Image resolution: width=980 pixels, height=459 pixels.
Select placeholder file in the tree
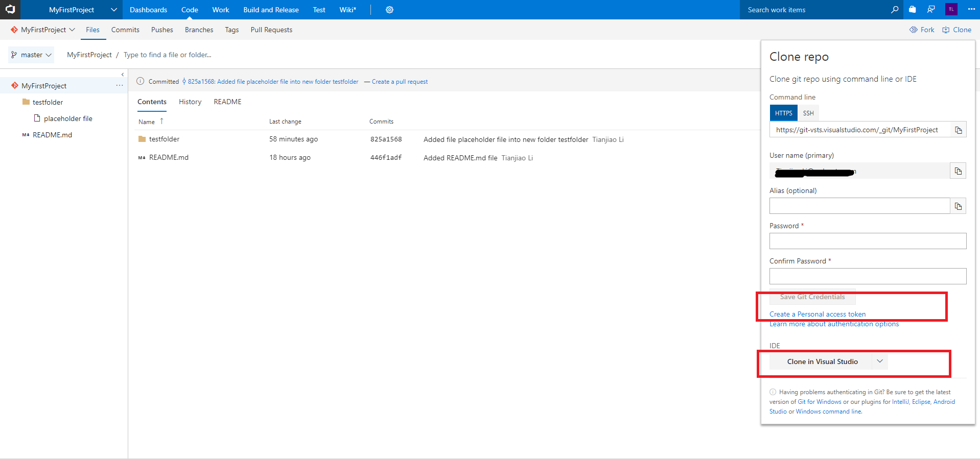(68, 118)
